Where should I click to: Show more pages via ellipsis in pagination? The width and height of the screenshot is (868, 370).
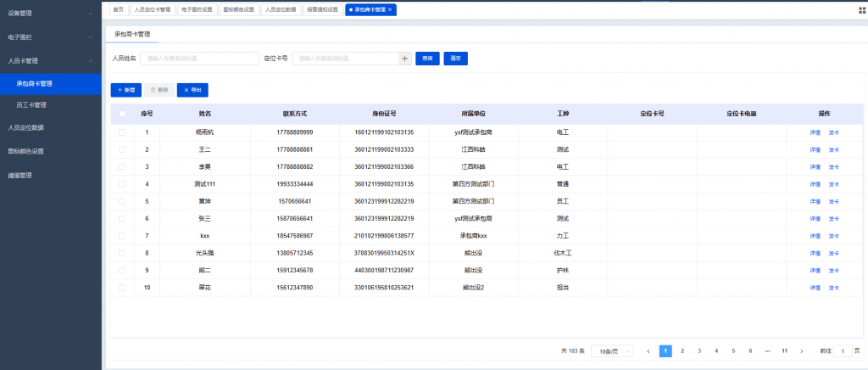point(767,350)
